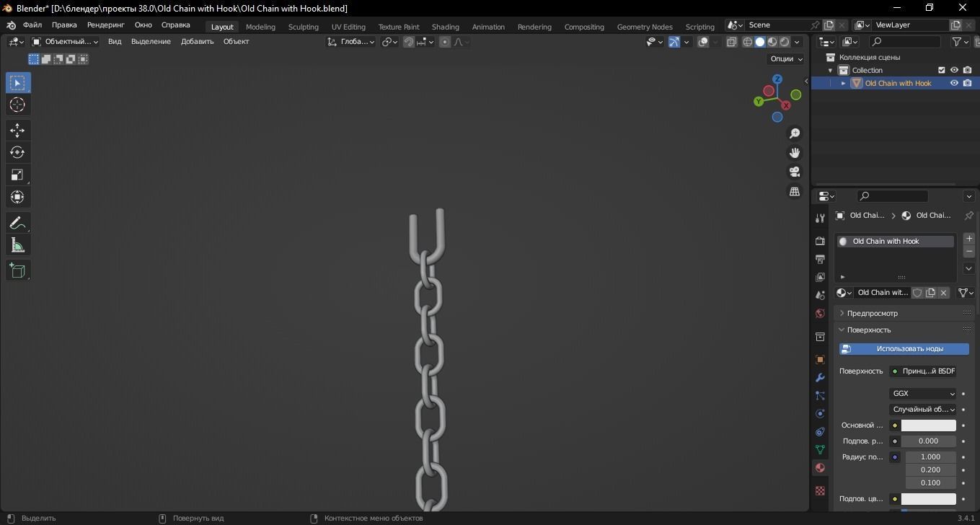This screenshot has height=525, width=980.
Task: Open the shading options dropdown arrow
Action: click(797, 42)
